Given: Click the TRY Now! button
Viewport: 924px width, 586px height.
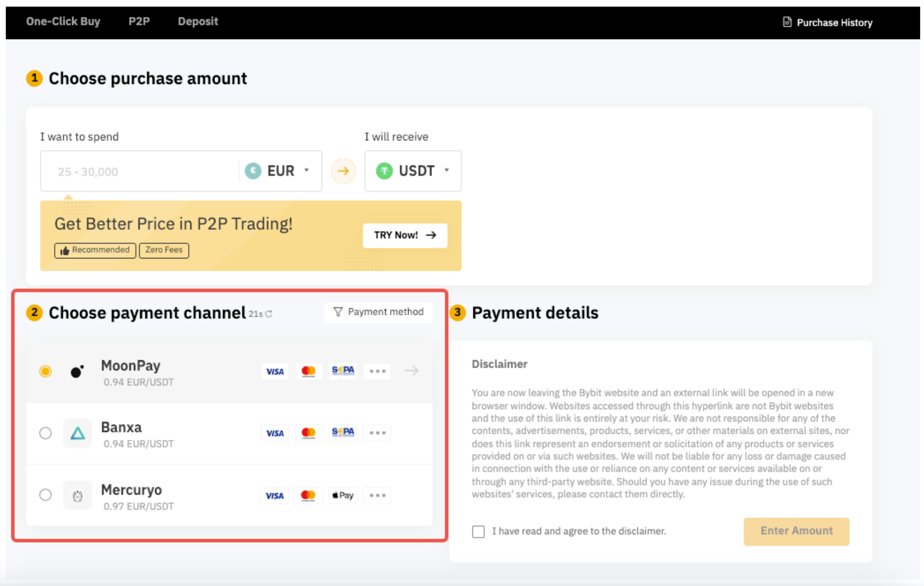Looking at the screenshot, I should (405, 235).
